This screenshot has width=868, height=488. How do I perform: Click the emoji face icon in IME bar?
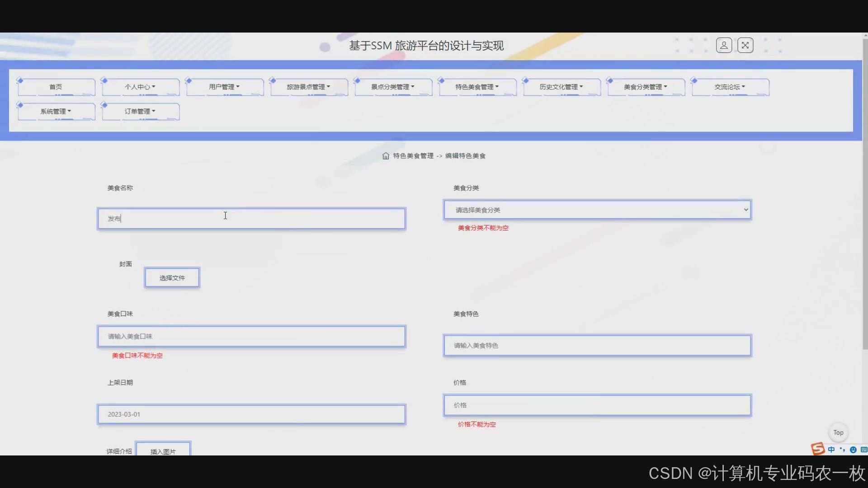[853, 450]
